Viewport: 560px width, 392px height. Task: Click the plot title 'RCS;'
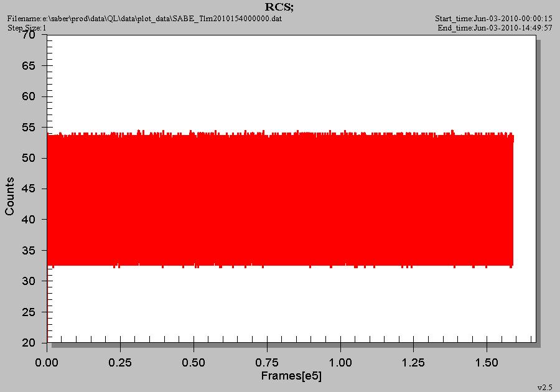279,7
